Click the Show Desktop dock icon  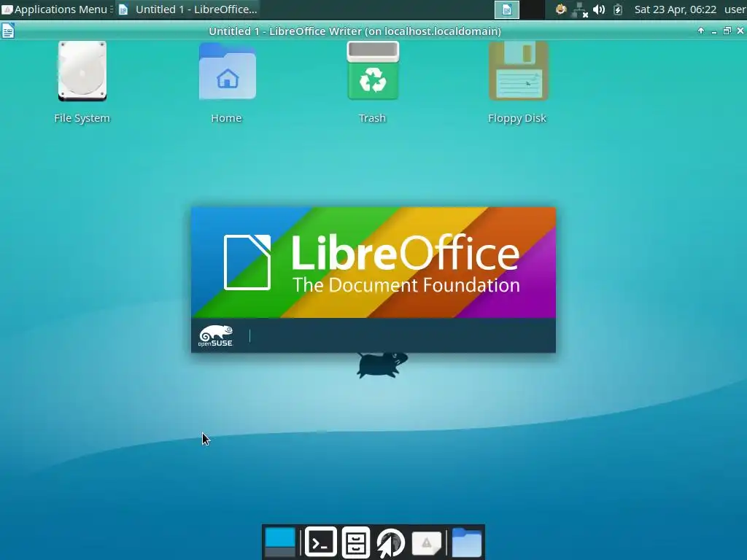point(279,542)
